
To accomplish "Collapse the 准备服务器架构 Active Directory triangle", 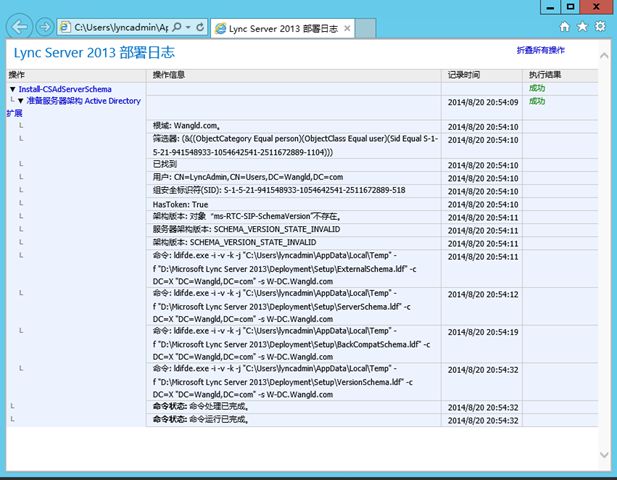I will (20, 101).
